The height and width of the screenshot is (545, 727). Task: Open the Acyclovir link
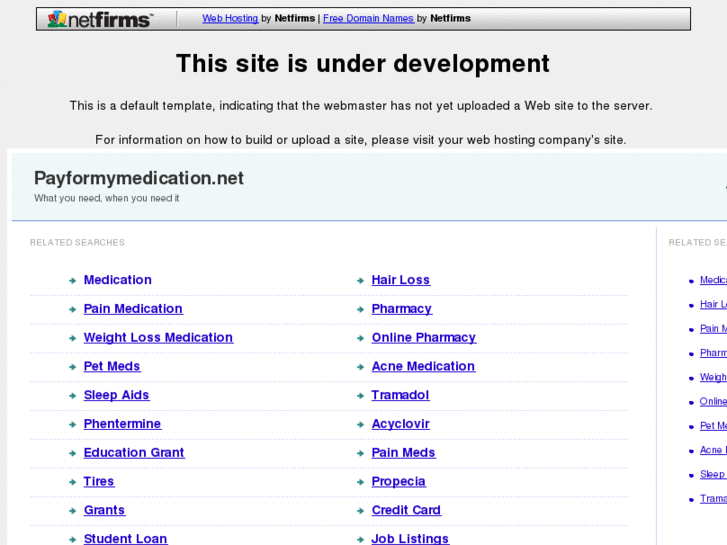pos(401,423)
